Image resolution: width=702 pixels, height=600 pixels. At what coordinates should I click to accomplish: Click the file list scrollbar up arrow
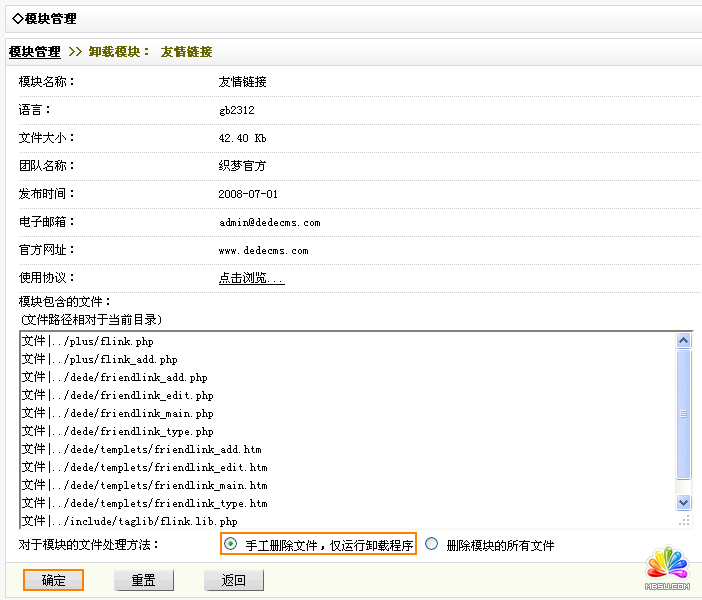pyautogui.click(x=684, y=340)
